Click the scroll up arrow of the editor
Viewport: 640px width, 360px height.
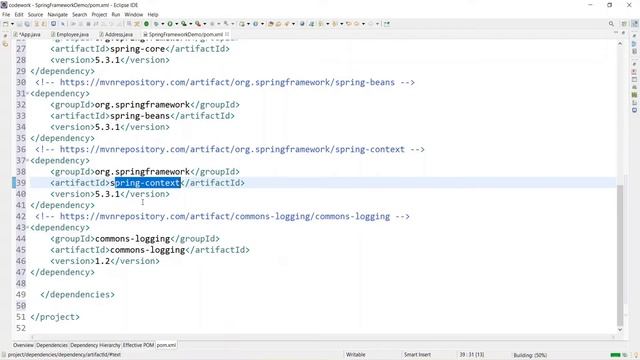620,43
